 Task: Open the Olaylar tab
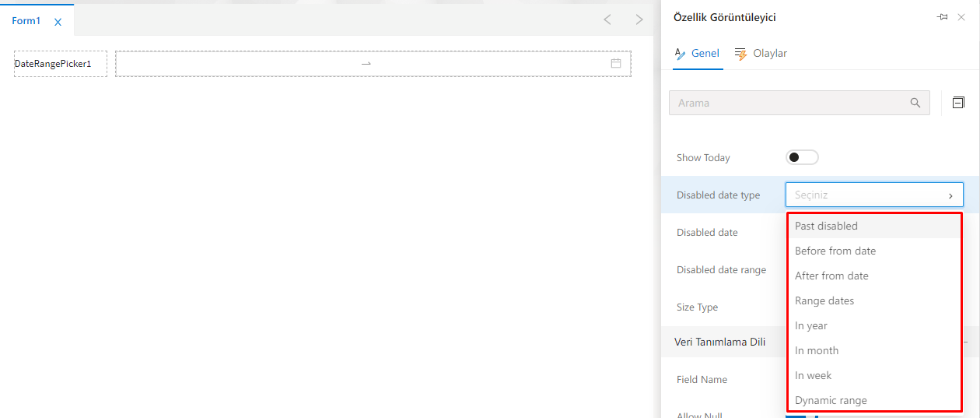coord(761,54)
